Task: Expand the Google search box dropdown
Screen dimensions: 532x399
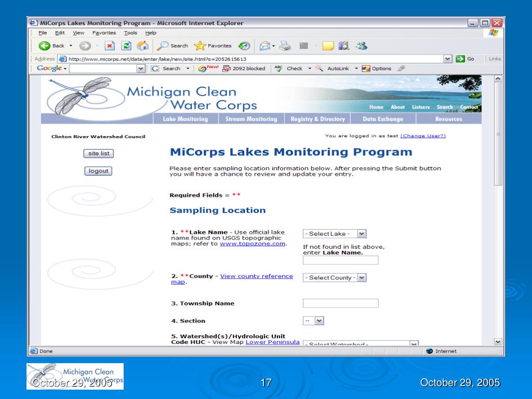Action: coord(140,69)
